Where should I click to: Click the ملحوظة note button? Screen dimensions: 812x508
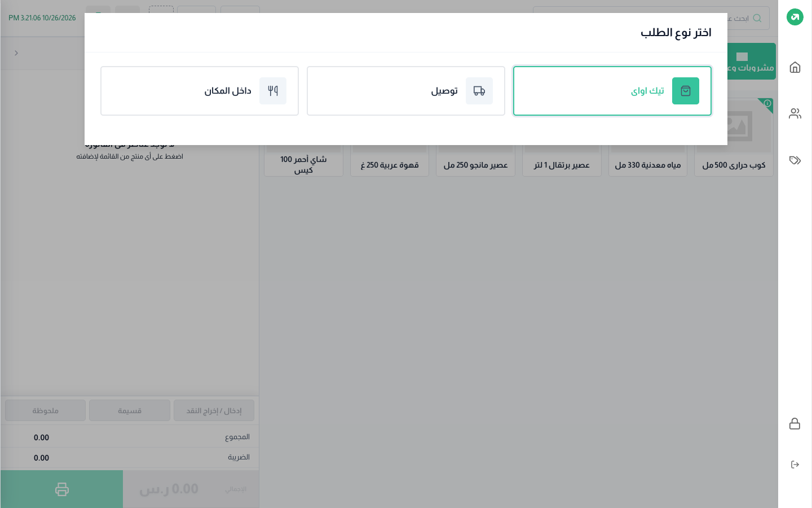click(x=45, y=410)
